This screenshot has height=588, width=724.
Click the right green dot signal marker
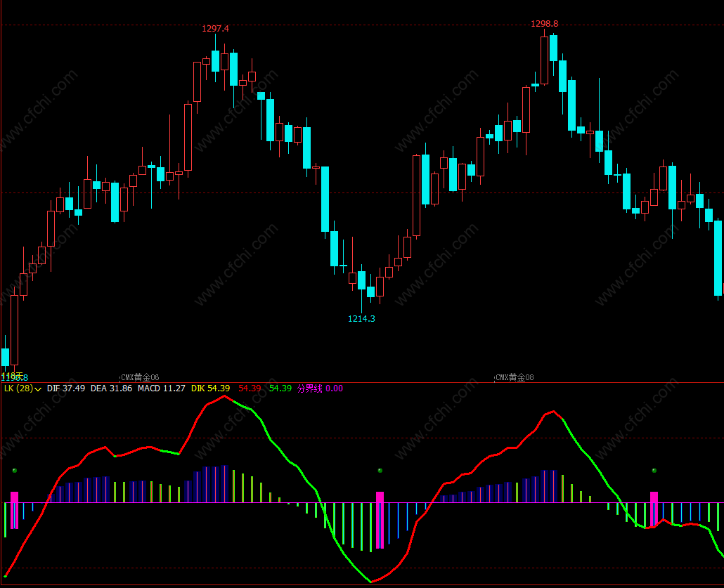coord(654,471)
